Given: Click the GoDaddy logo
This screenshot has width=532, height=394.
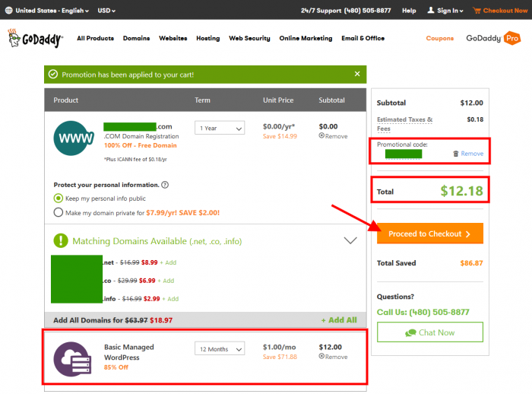Looking at the screenshot, I should point(35,38).
